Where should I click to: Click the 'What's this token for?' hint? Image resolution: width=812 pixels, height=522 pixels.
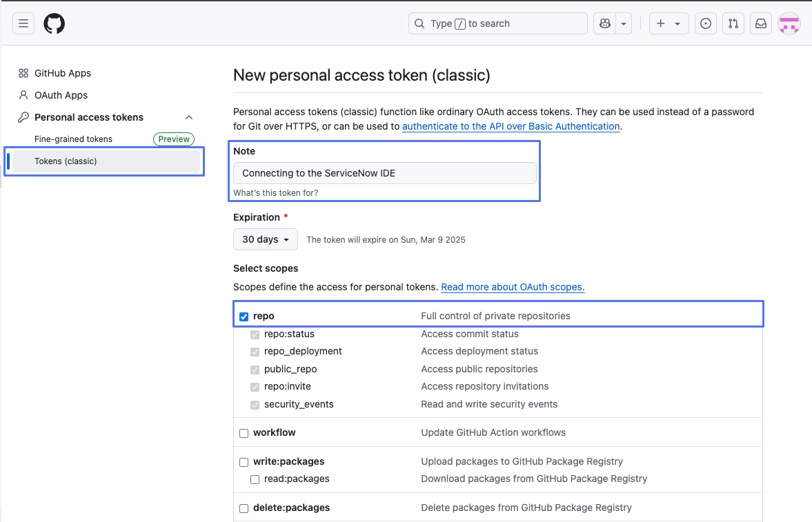pyautogui.click(x=276, y=192)
